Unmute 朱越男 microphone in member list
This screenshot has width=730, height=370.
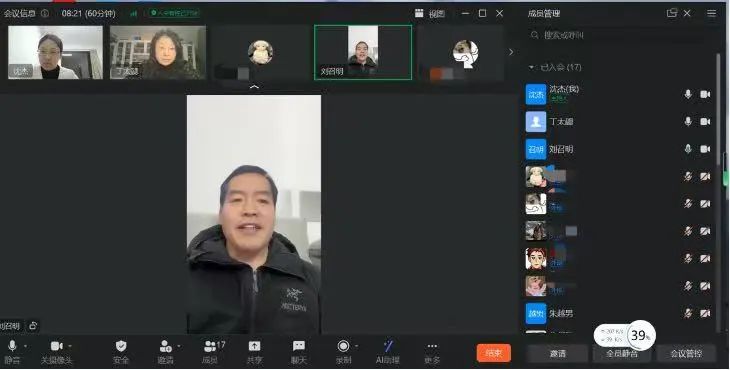688,313
